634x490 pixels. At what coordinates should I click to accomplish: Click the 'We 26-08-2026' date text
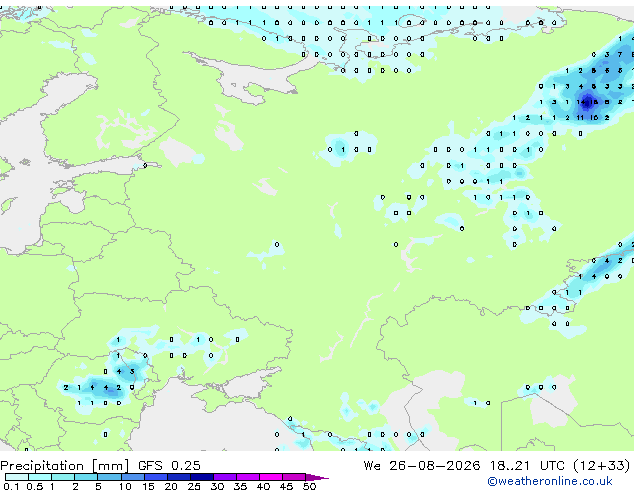422,466
